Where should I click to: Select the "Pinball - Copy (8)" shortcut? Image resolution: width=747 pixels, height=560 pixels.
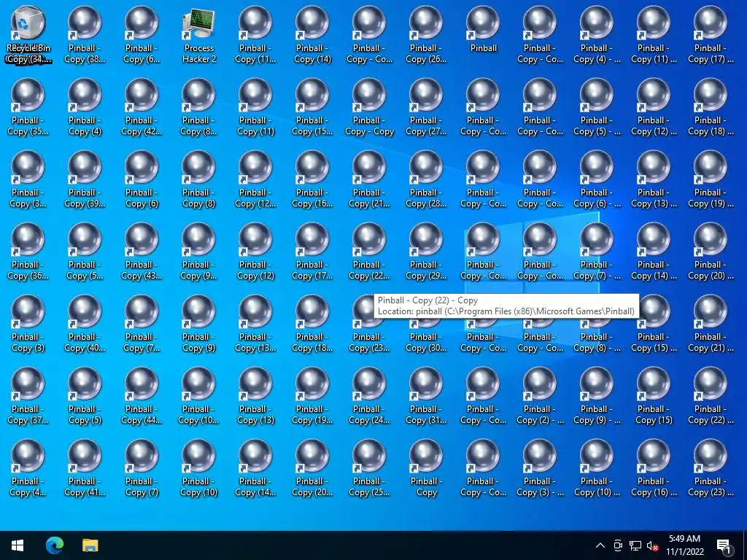(198, 180)
